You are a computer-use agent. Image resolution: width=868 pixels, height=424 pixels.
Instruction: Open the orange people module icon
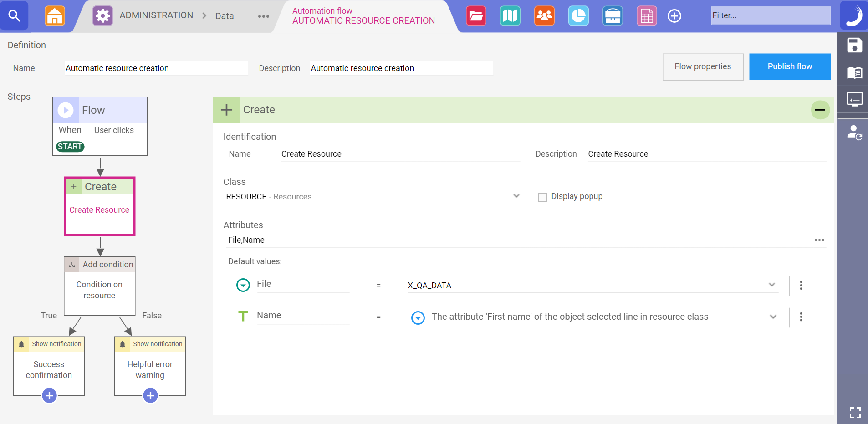[544, 16]
